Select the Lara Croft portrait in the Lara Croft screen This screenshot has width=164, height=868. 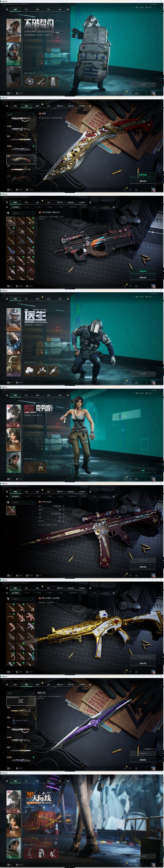pyautogui.click(x=13, y=440)
